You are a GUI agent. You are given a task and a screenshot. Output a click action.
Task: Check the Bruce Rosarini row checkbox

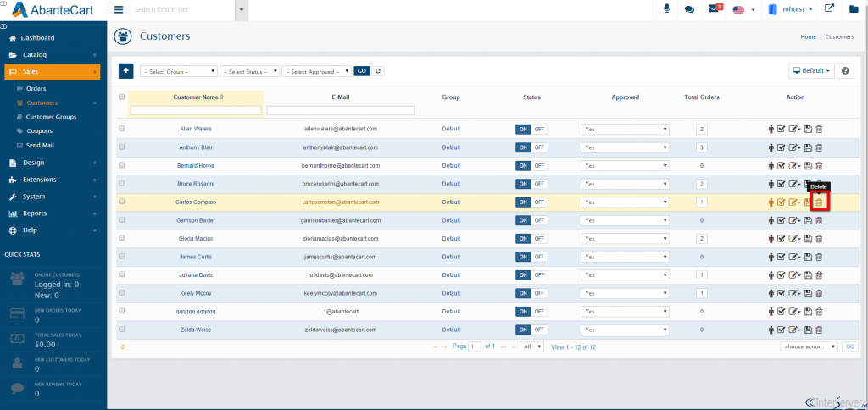[122, 183]
